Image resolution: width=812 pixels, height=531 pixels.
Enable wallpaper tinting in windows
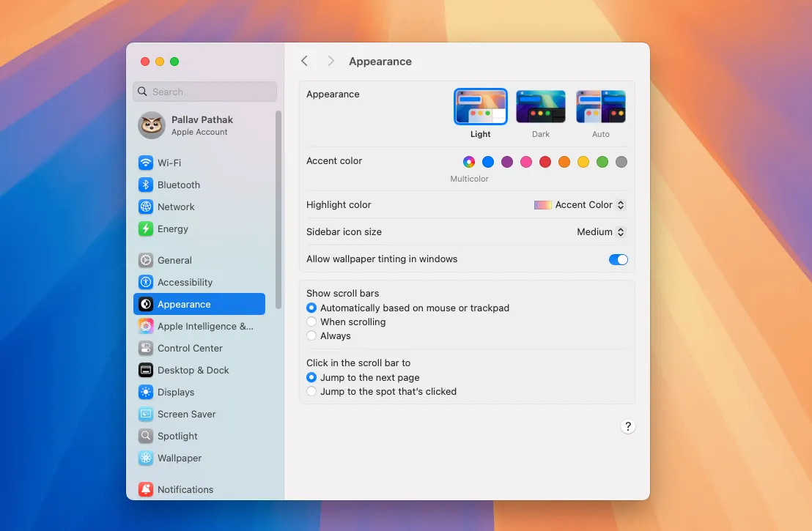tap(619, 259)
